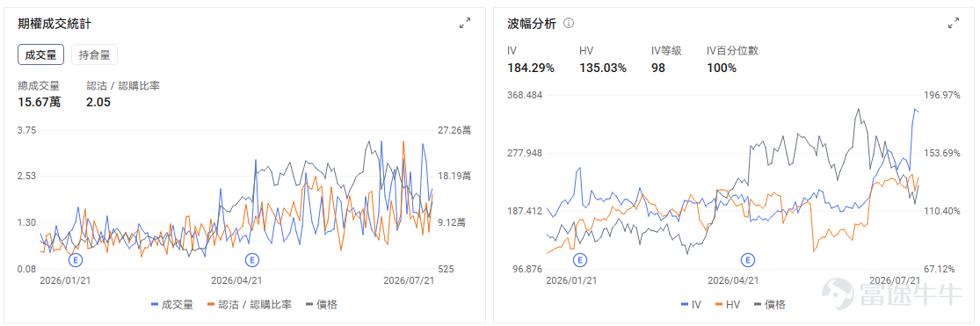Click the 196.97% axis label

click(x=942, y=95)
